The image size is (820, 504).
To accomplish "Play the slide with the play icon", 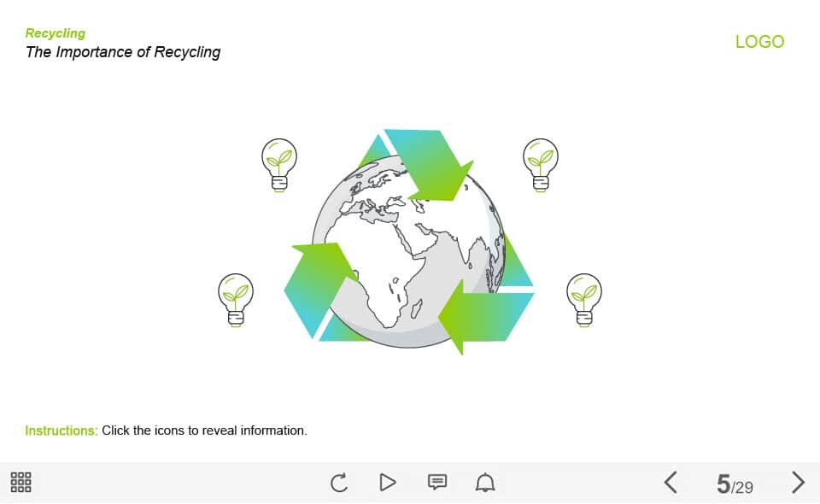I will pos(388,482).
